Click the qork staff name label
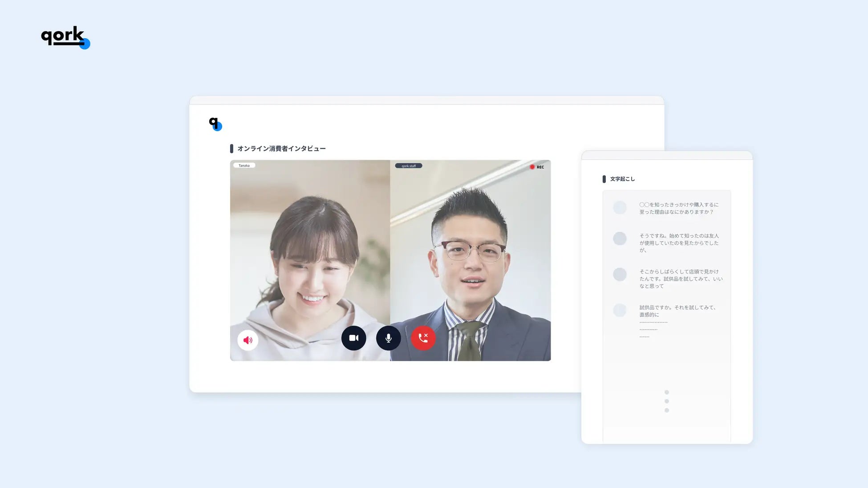The image size is (868, 488). 408,166
